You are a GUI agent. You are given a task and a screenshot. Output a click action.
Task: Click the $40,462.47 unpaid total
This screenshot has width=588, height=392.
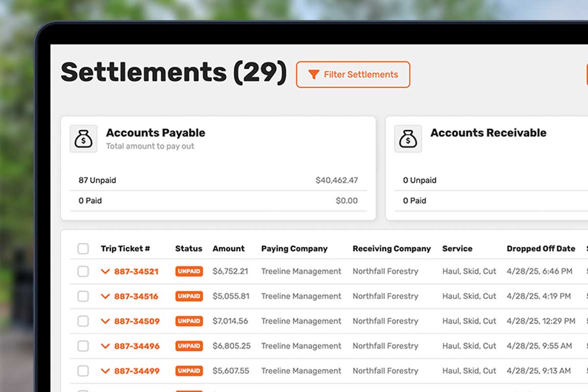(x=337, y=180)
